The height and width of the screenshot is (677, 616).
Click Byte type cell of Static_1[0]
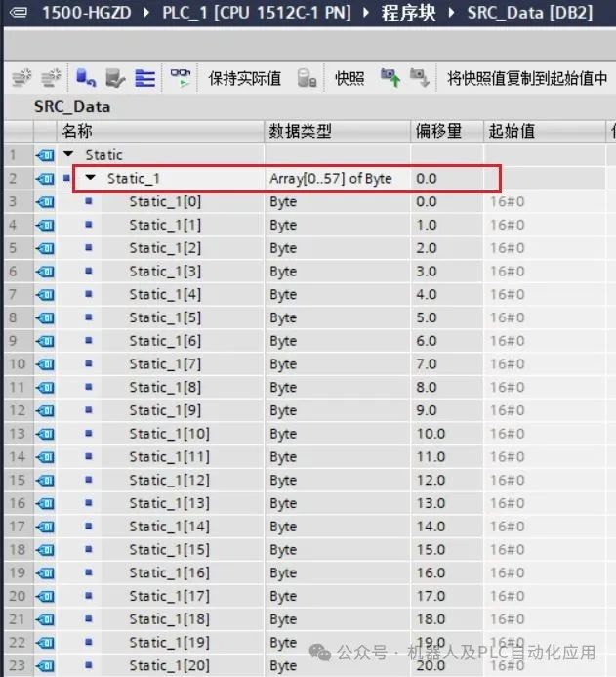coord(338,201)
